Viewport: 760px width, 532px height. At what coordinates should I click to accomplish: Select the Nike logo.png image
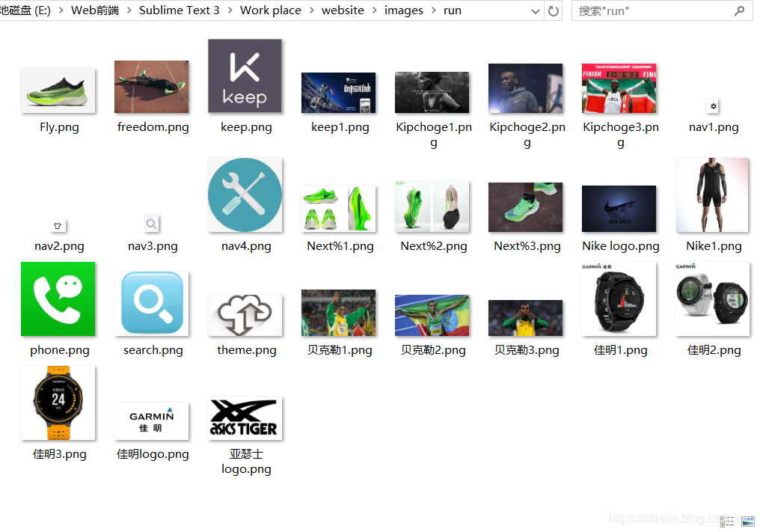tap(619, 209)
